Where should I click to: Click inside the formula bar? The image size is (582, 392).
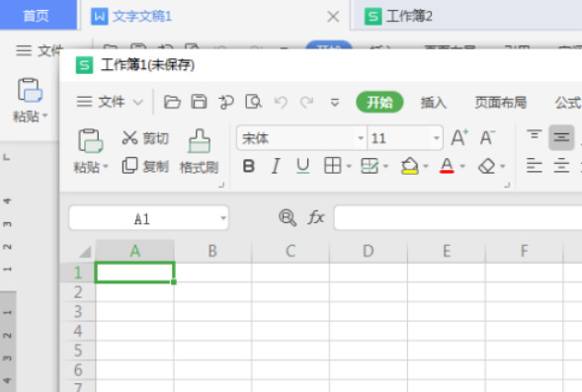pyautogui.click(x=457, y=217)
